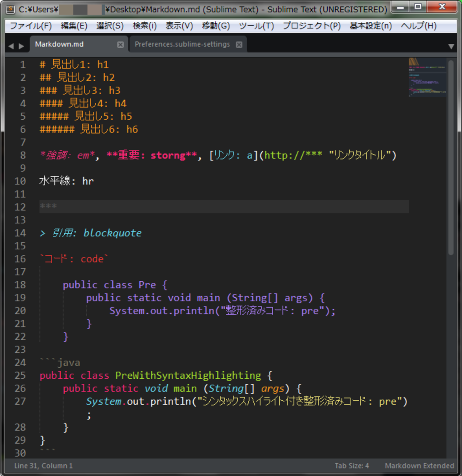Click the Sublime Text app icon in title bar
Viewport: 462px width, 476px height.
pos(11,9)
